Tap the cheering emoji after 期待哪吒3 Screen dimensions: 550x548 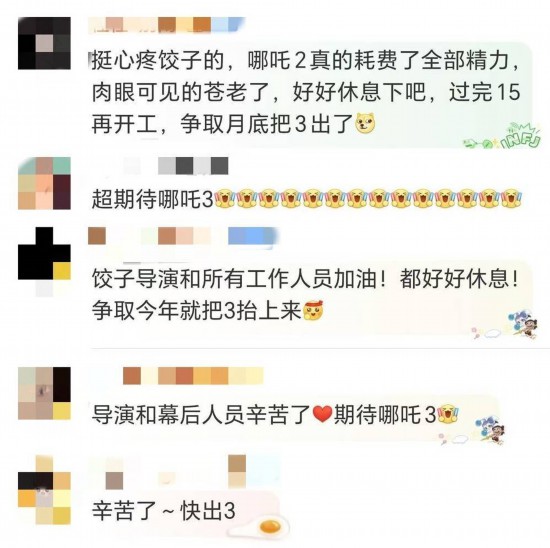[x=448, y=414]
